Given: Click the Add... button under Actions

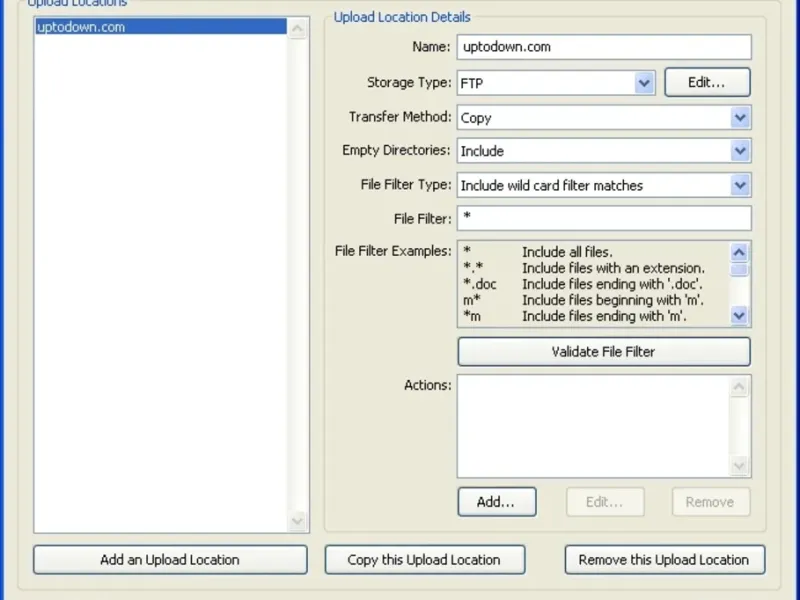Looking at the screenshot, I should tap(497, 502).
